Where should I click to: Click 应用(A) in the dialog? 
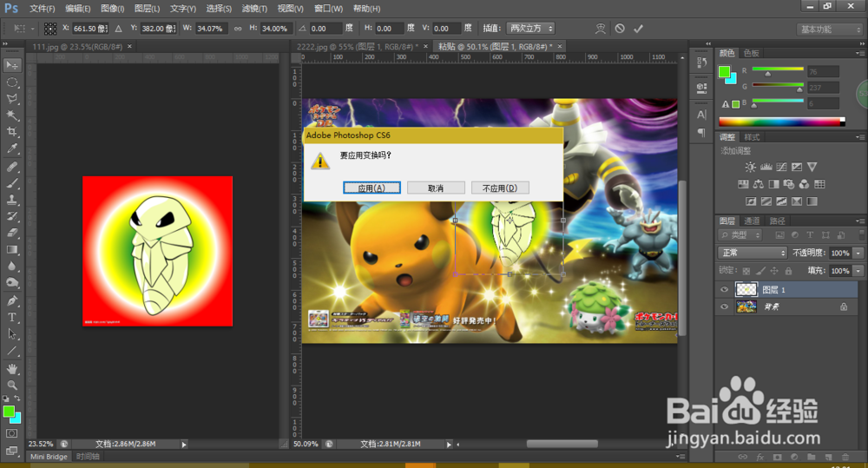pyautogui.click(x=372, y=188)
